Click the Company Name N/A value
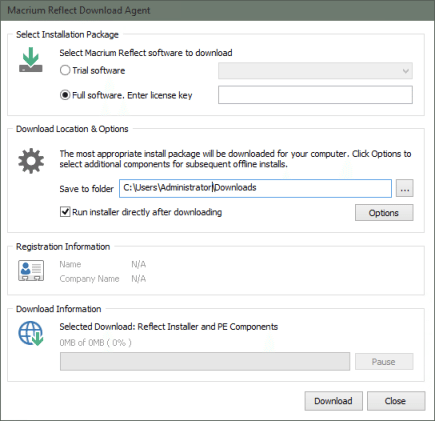Viewport: 435px width, 421px height. point(139,279)
